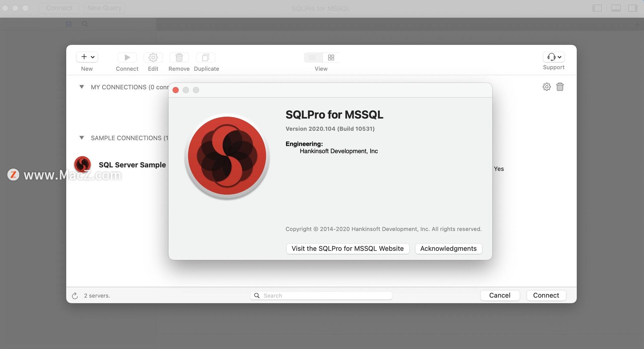Switch to list view mode
Viewport: 644px width, 349px height.
(x=313, y=57)
